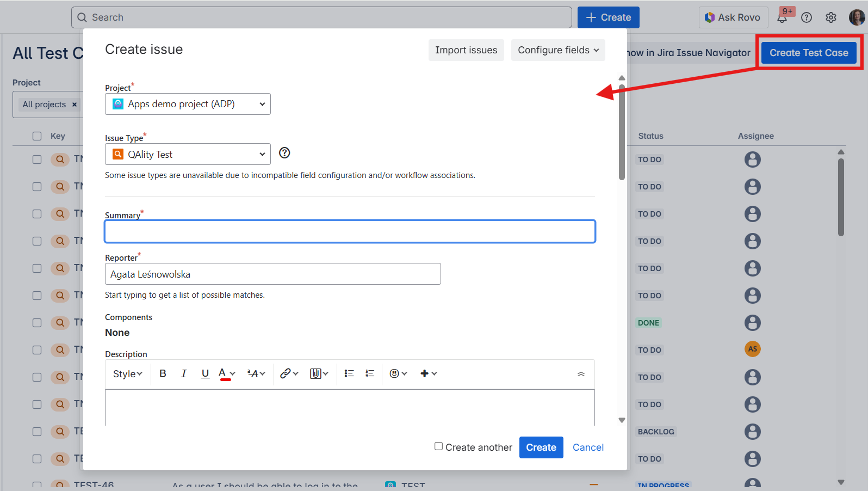Open the link dropdown in Description toolbar
The image size is (868, 491).
pyautogui.click(x=289, y=373)
